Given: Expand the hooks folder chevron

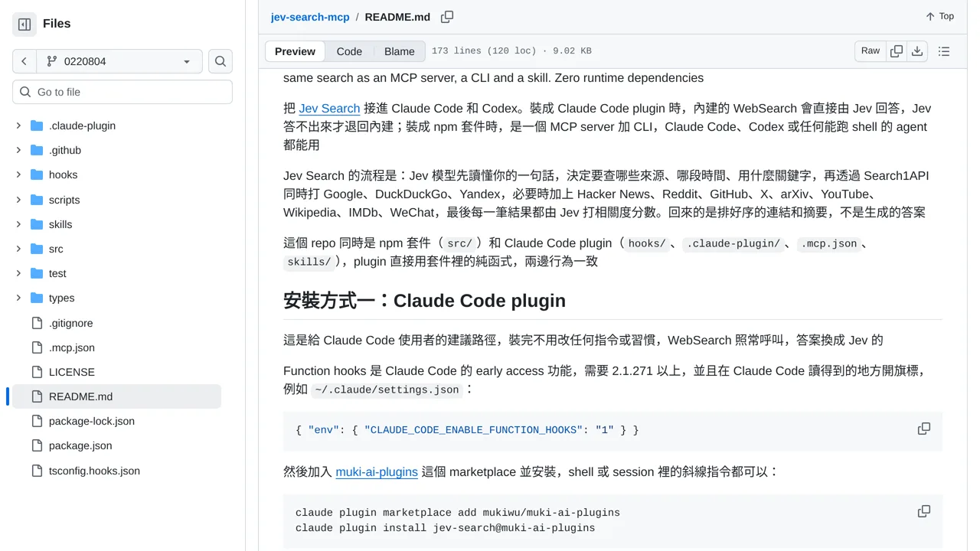Looking at the screenshot, I should pos(18,174).
